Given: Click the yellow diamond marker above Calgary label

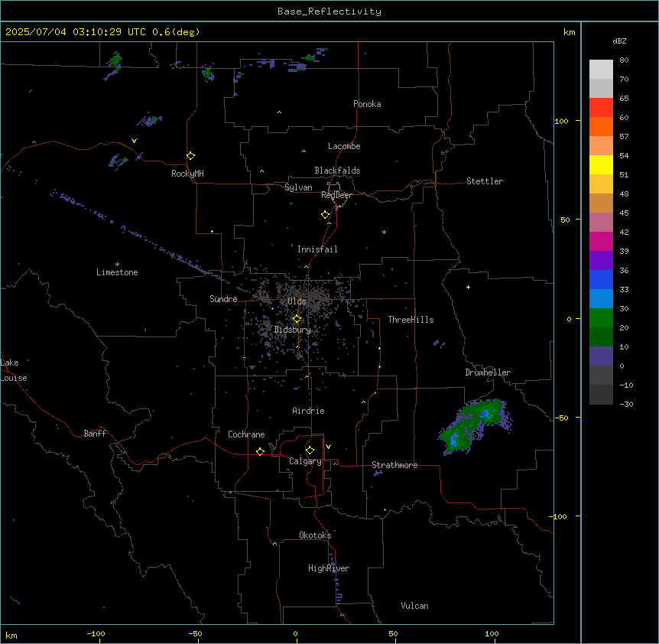Looking at the screenshot, I should point(310,450).
